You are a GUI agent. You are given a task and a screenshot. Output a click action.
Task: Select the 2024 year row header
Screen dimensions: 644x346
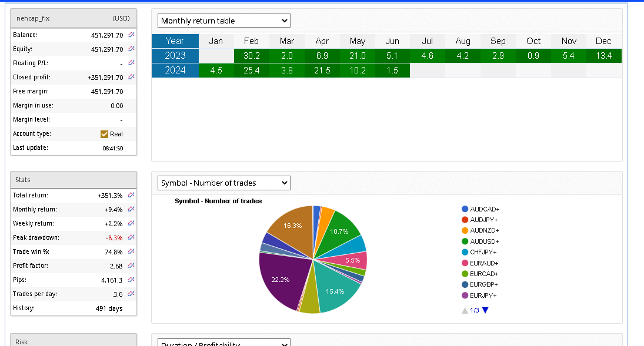click(x=175, y=70)
